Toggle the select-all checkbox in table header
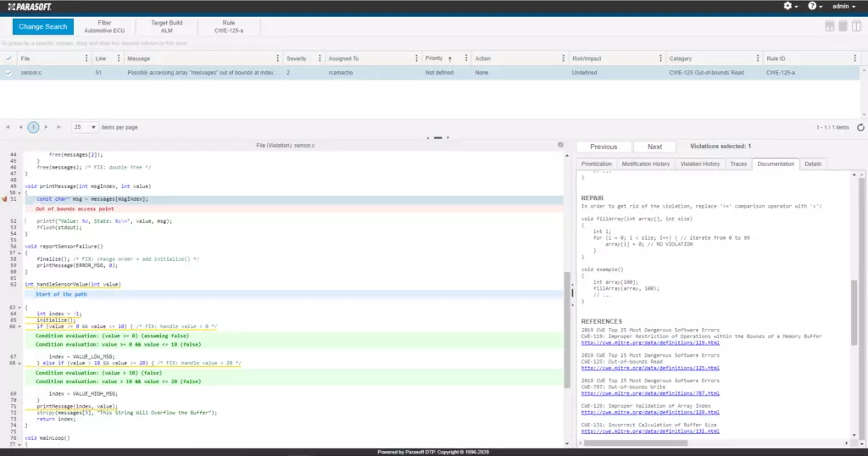 (8, 58)
